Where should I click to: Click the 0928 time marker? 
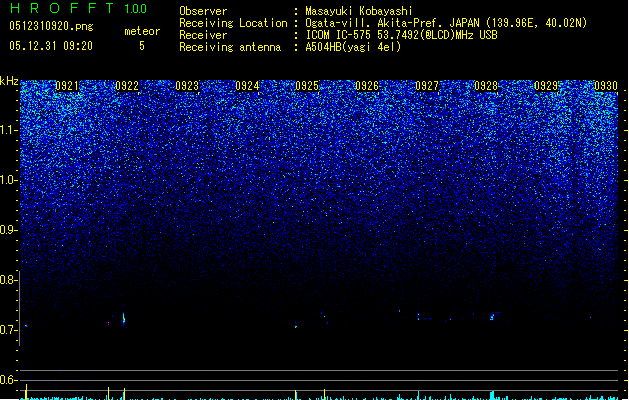point(486,86)
